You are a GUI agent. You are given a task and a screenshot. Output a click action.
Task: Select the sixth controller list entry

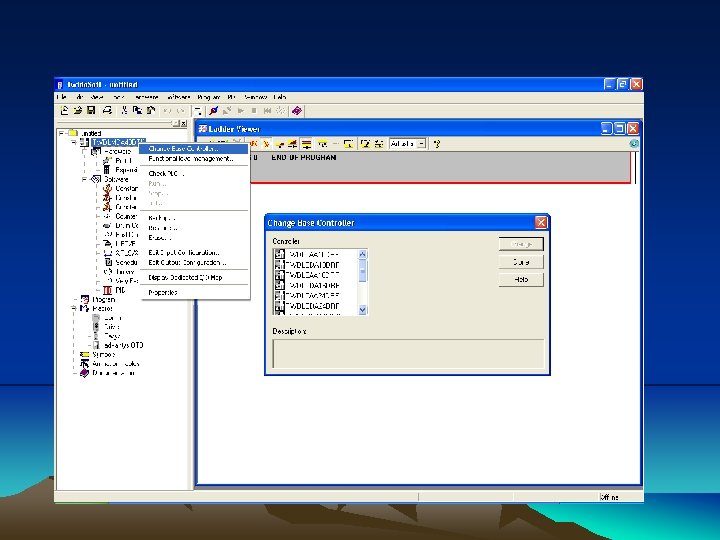pyautogui.click(x=315, y=306)
